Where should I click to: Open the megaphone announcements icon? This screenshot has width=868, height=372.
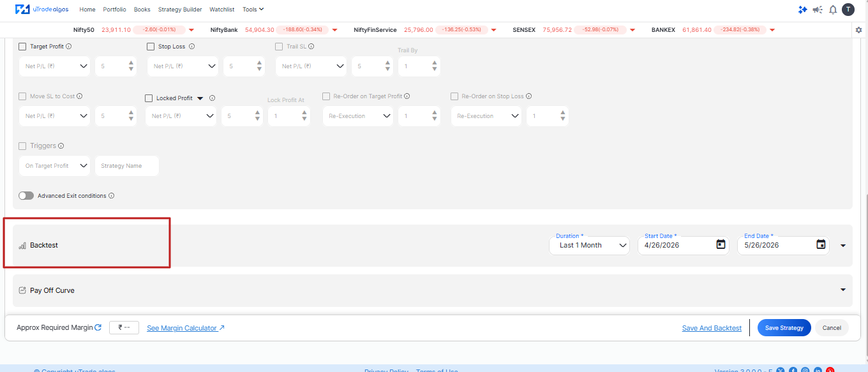[818, 10]
